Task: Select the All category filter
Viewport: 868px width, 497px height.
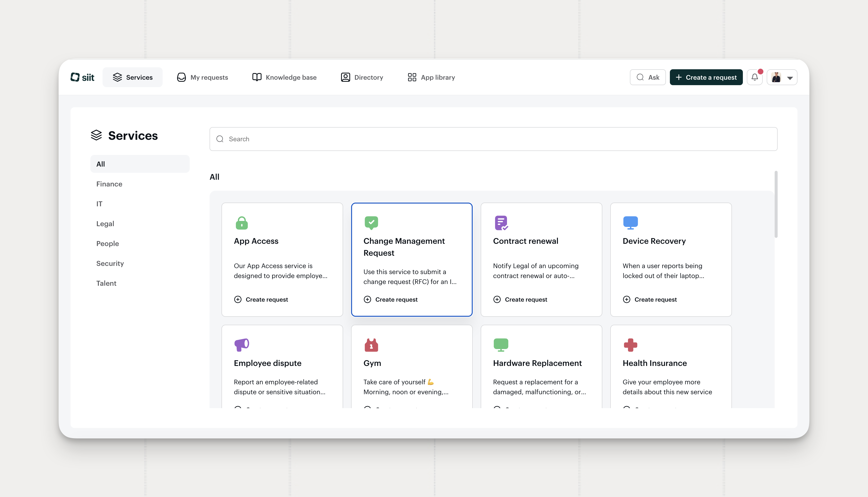Action: [140, 164]
